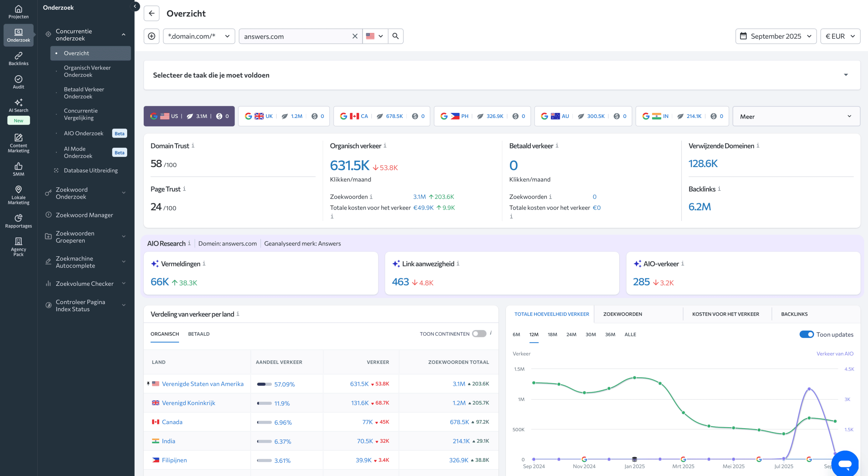
Task: Select the ALLE time range
Action: (x=630, y=334)
